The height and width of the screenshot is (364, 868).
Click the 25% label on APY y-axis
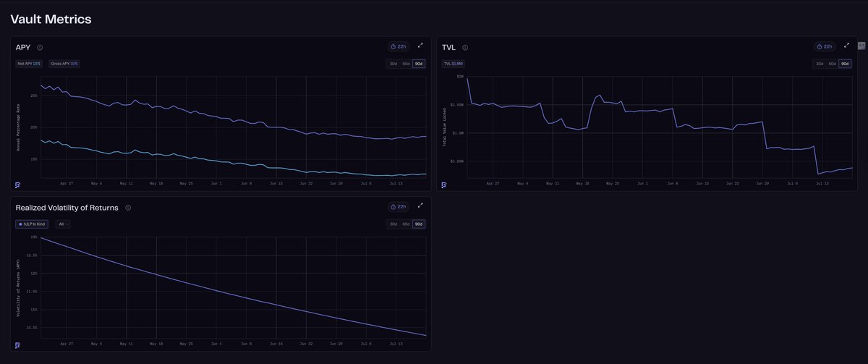coord(34,96)
